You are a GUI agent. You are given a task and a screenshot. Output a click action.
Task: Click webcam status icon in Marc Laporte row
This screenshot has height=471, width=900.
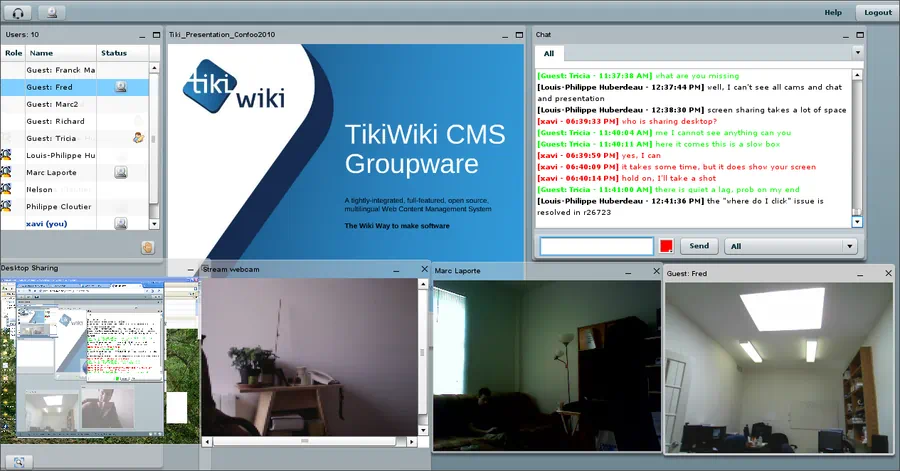pyautogui.click(x=121, y=172)
